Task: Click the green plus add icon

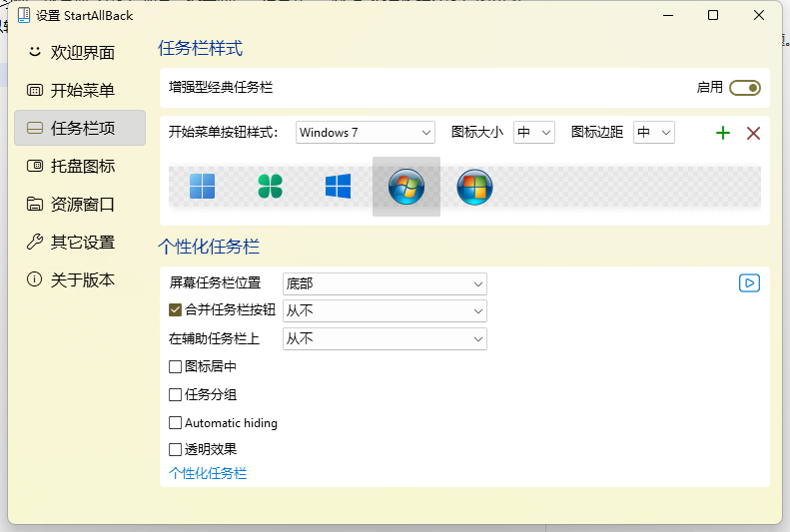Action: coord(723,133)
